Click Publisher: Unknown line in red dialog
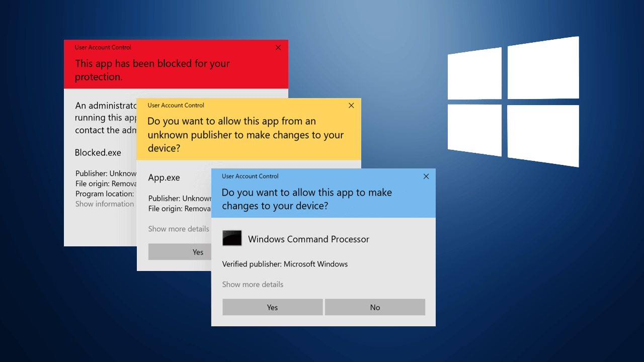The image size is (644, 362). point(106,174)
